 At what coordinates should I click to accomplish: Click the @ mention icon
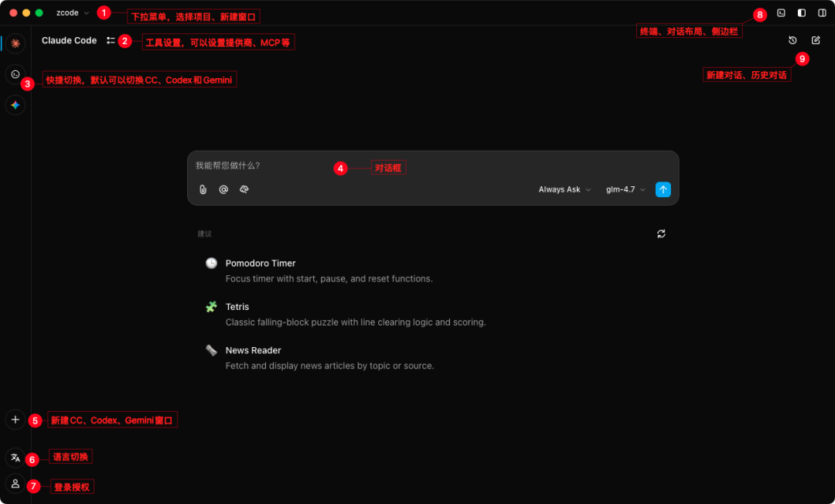pos(223,189)
